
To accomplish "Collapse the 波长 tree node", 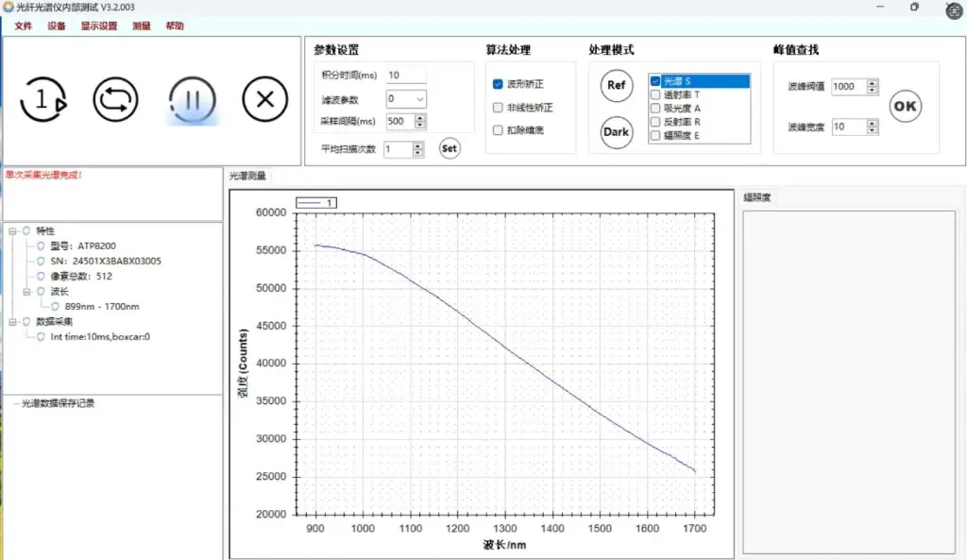I will pos(26,292).
